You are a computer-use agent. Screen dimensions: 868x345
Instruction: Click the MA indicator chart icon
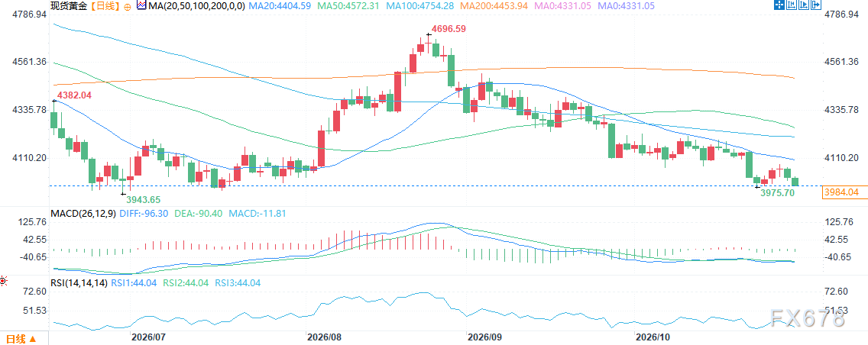pos(141,5)
